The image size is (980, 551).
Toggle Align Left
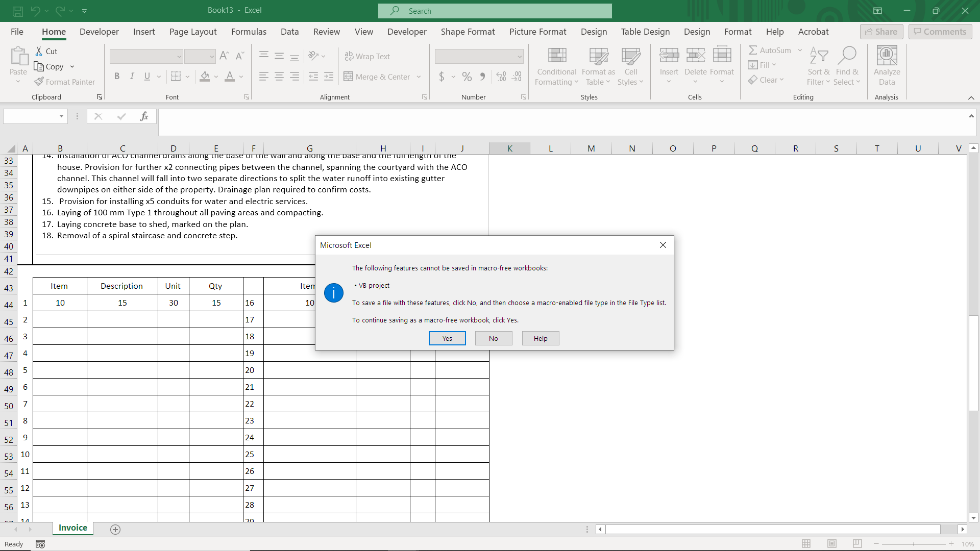pyautogui.click(x=264, y=77)
